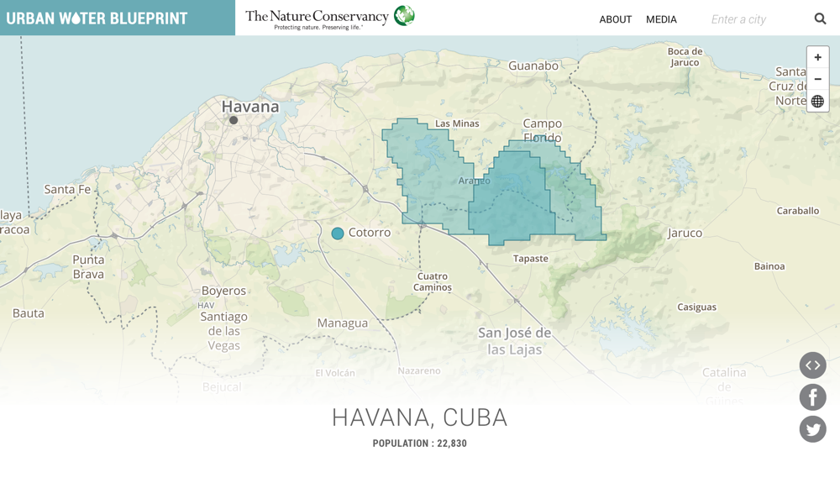
Task: Click the Guanabo label on the coast
Action: pos(533,66)
